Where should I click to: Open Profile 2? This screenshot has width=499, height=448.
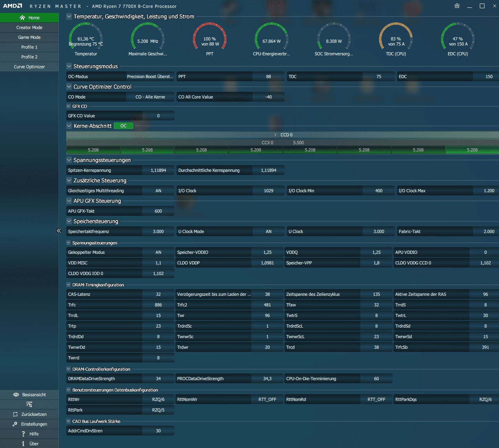pos(29,57)
